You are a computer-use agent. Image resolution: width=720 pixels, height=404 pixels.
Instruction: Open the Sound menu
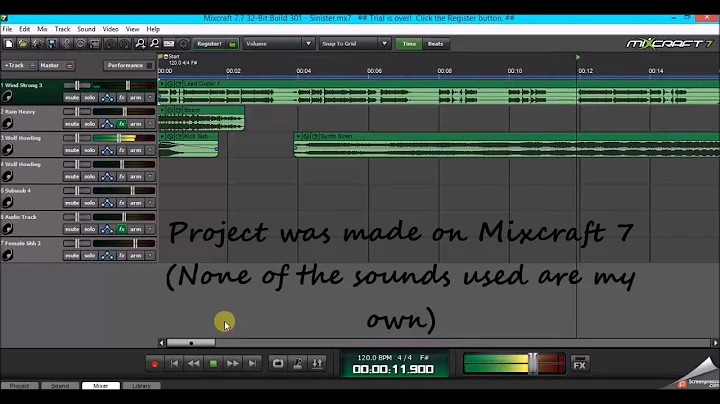pos(86,29)
